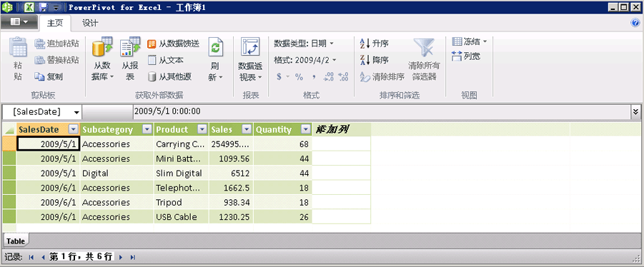Import From Text (从文本)
The image size is (644, 267).
click(x=166, y=60)
